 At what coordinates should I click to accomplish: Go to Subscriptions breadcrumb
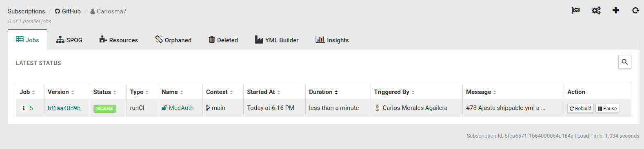(27, 11)
